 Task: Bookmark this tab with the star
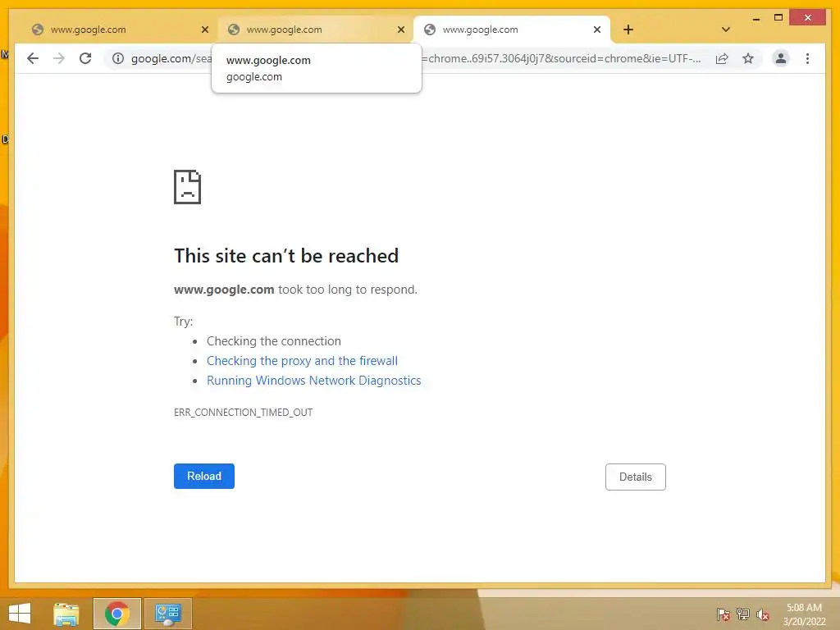pos(748,58)
